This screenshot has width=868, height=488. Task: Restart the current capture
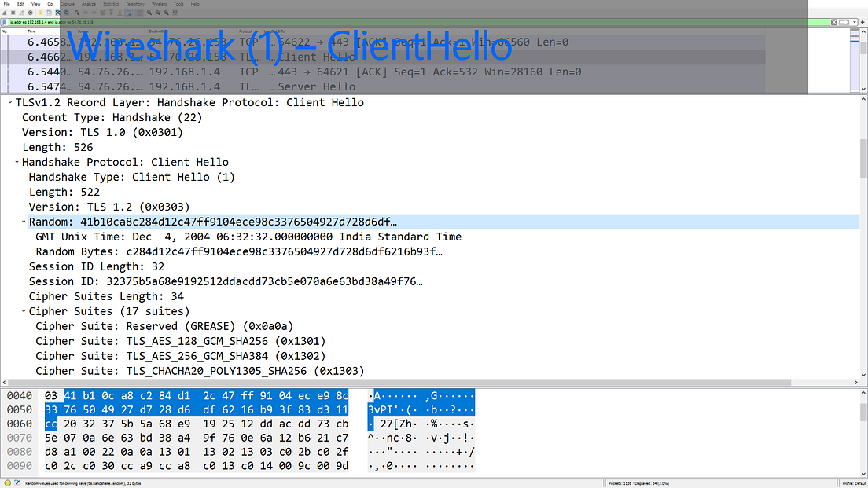click(21, 13)
